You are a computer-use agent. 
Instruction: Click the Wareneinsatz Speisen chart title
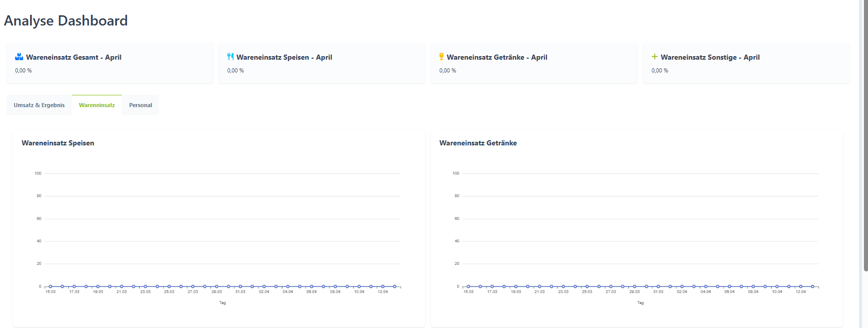pos(58,143)
